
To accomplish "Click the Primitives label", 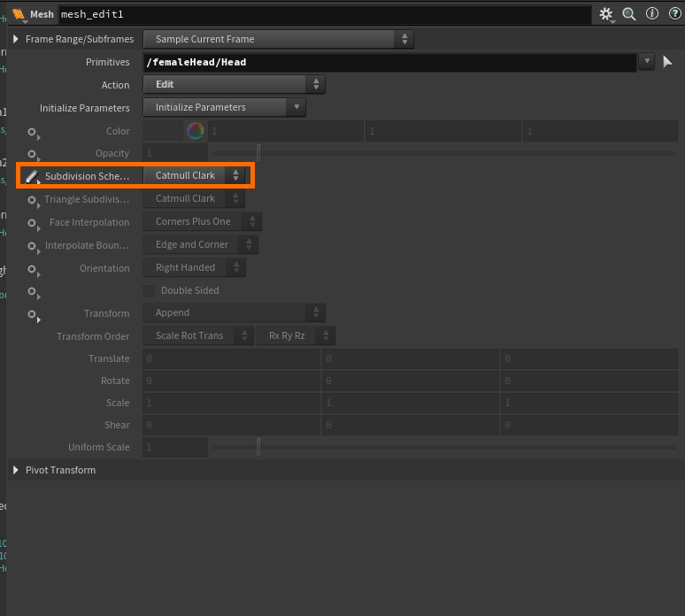I will click(107, 62).
